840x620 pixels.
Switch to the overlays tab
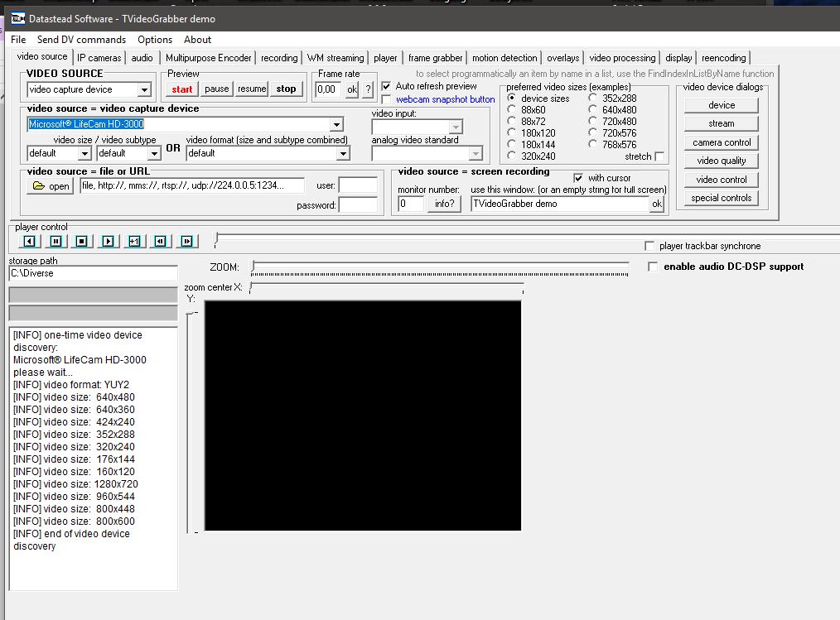pyautogui.click(x=563, y=58)
